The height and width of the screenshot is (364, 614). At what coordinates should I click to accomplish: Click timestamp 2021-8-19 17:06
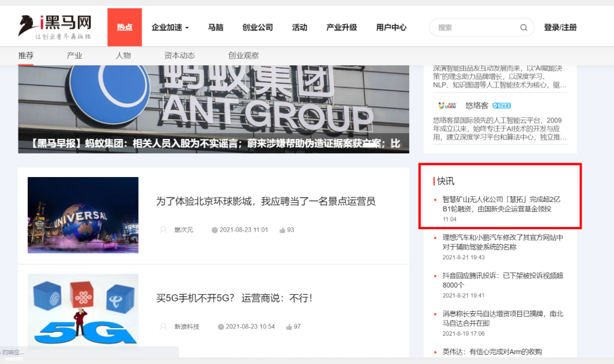coord(464,334)
